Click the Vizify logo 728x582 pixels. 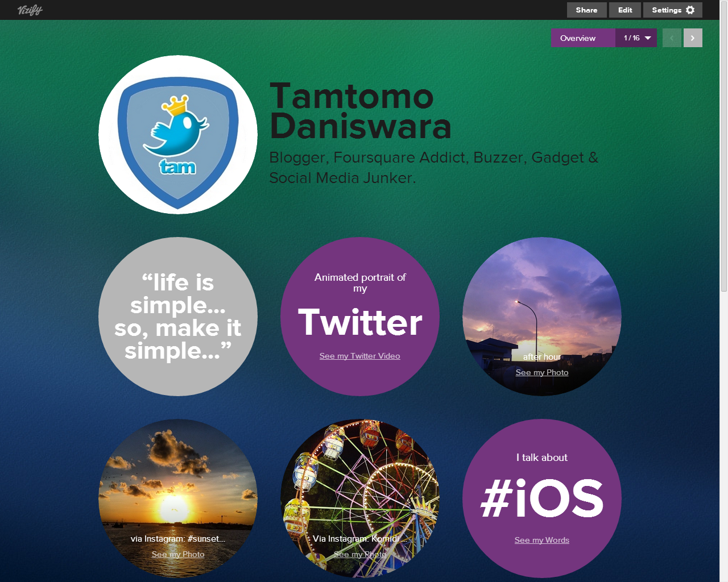(30, 10)
